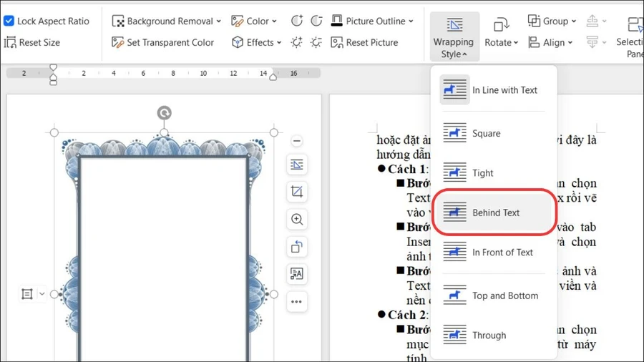The height and width of the screenshot is (362, 644).
Task: Click the decrease brightness icon
Action: (316, 42)
